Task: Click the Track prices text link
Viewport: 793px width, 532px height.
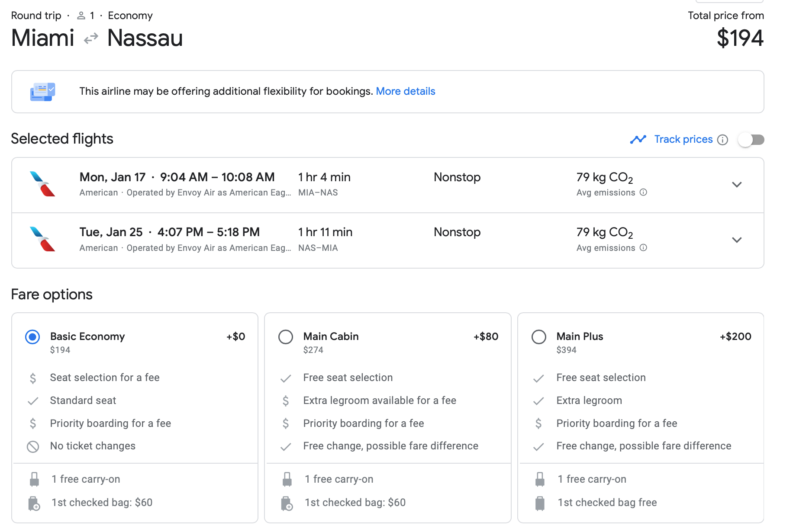Action: tap(683, 139)
